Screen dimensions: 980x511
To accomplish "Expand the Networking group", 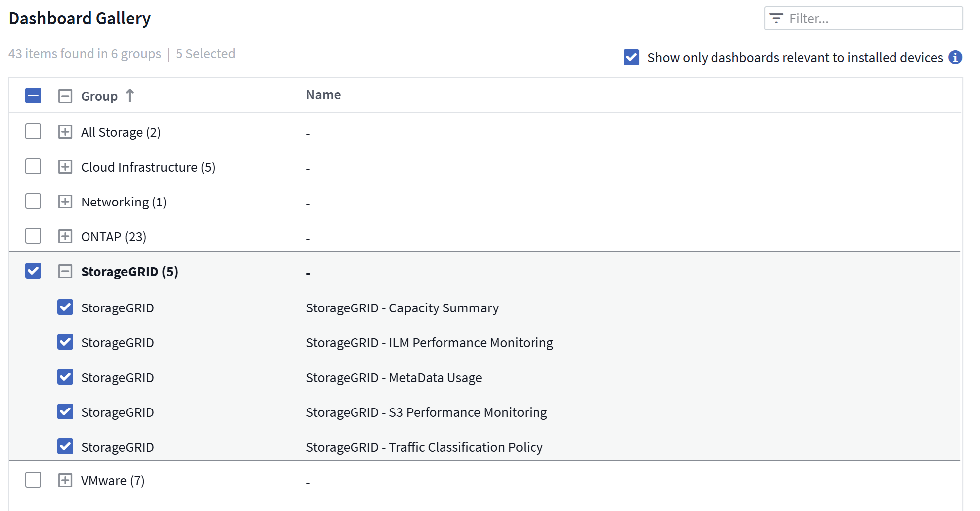I will (x=65, y=202).
